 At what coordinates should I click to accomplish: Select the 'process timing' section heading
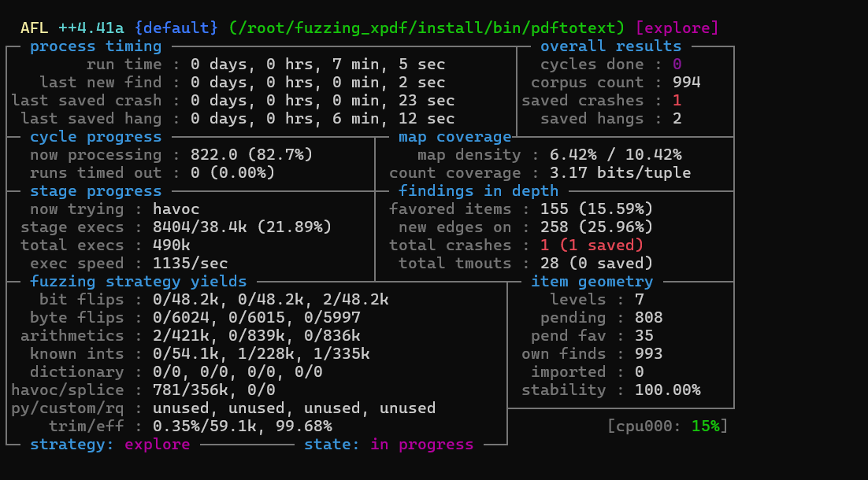(x=95, y=46)
